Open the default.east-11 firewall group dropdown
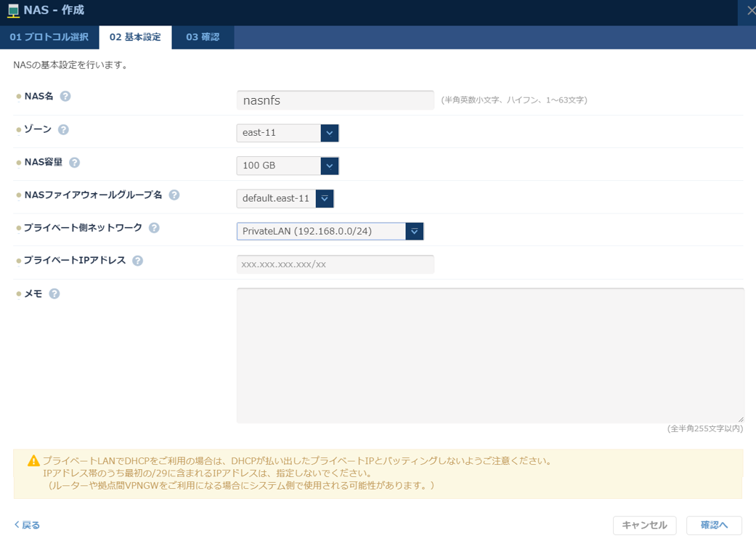Image resolution: width=756 pixels, height=541 pixels. pyautogui.click(x=325, y=198)
